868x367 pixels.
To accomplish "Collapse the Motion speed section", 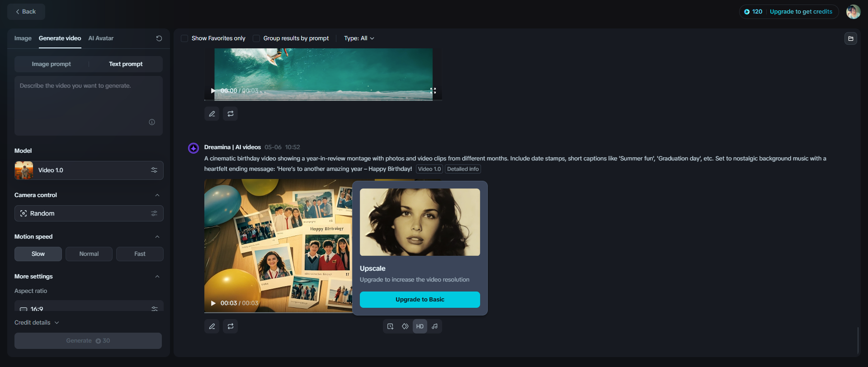I will [157, 237].
